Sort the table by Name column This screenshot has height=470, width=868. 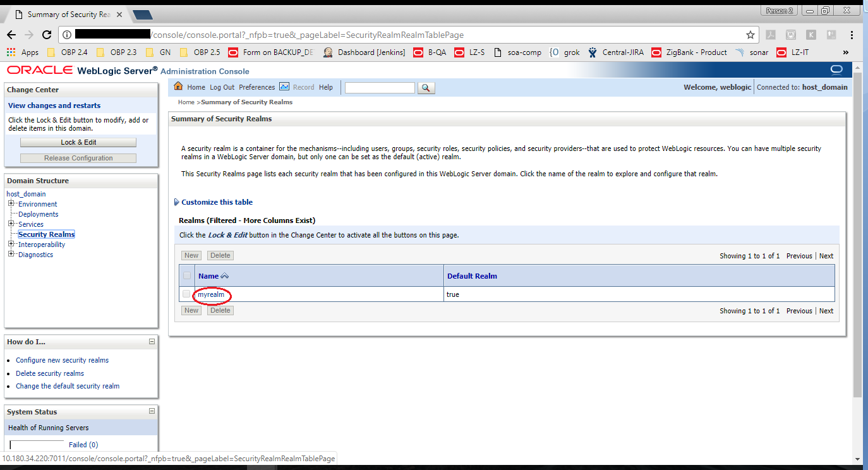coord(213,276)
